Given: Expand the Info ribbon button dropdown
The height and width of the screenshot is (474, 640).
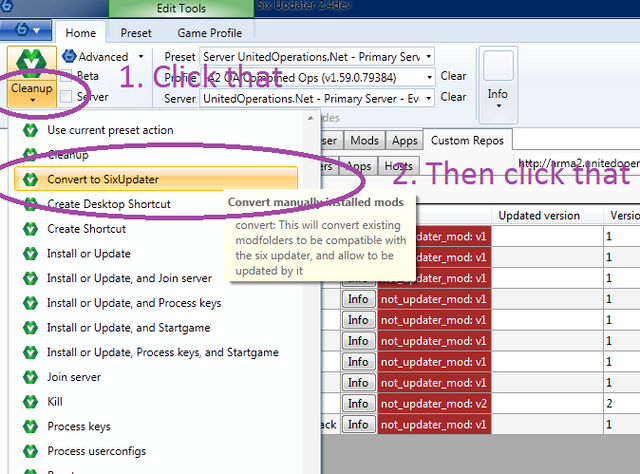Looking at the screenshot, I should click(x=498, y=106).
